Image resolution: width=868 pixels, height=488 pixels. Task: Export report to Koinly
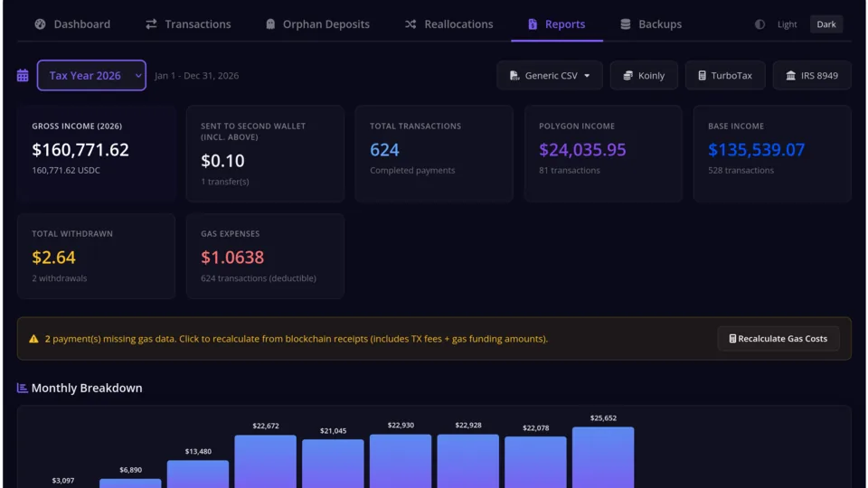[x=644, y=75]
